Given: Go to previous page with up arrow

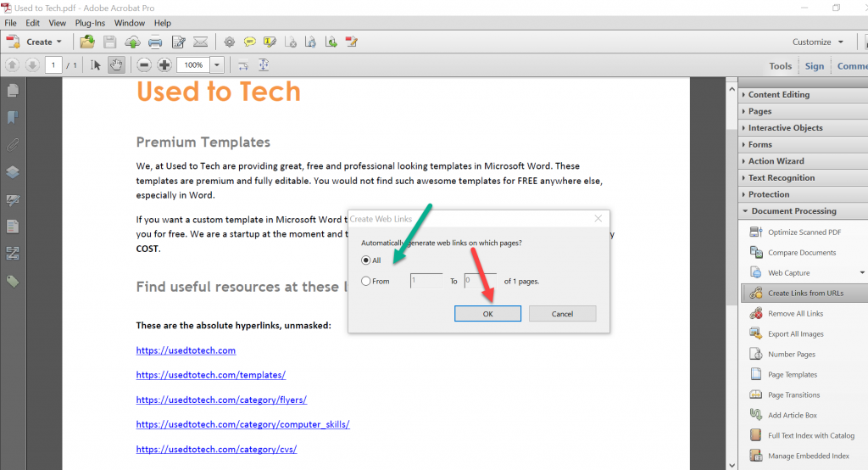Looking at the screenshot, I should pyautogui.click(x=12, y=64).
